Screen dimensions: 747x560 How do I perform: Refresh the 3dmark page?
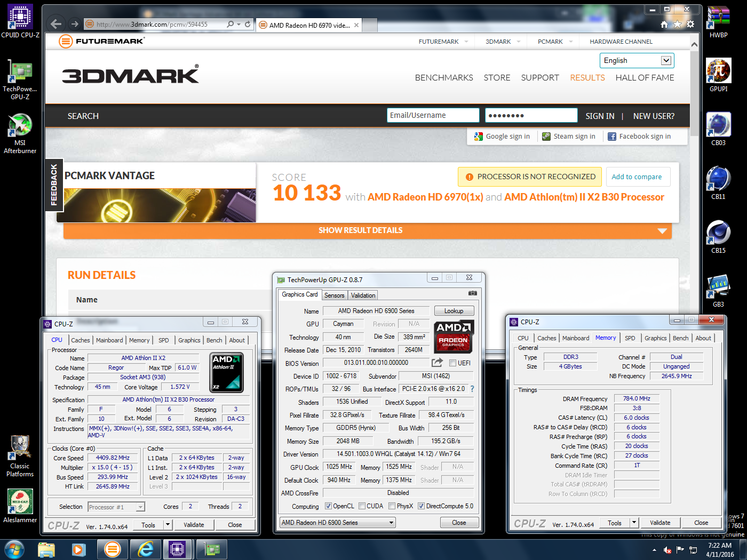click(x=248, y=24)
